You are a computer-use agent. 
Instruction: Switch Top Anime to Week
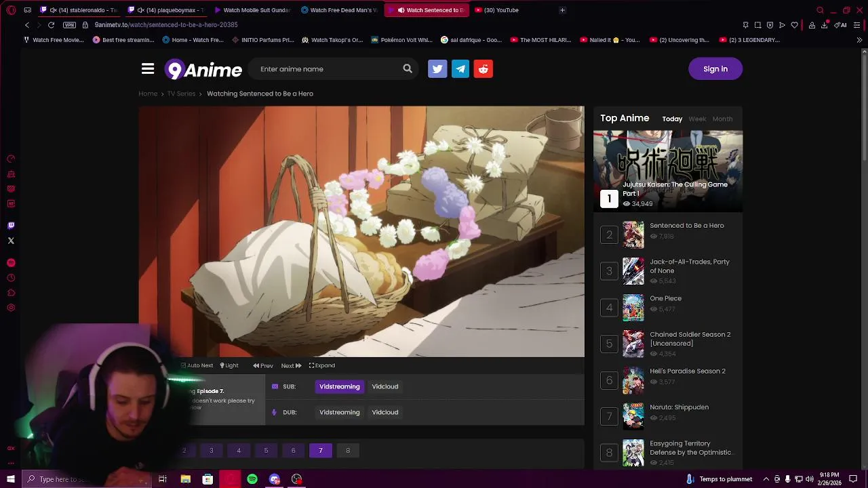point(697,119)
